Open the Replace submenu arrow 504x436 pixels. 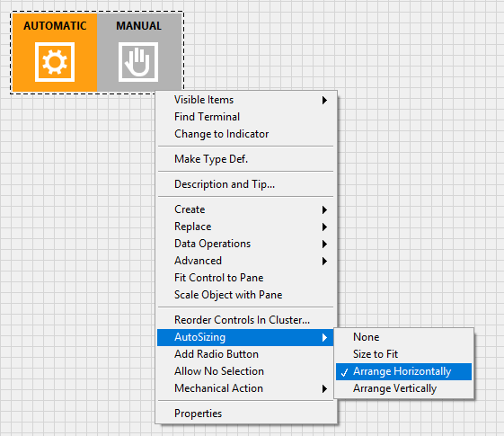coord(324,227)
